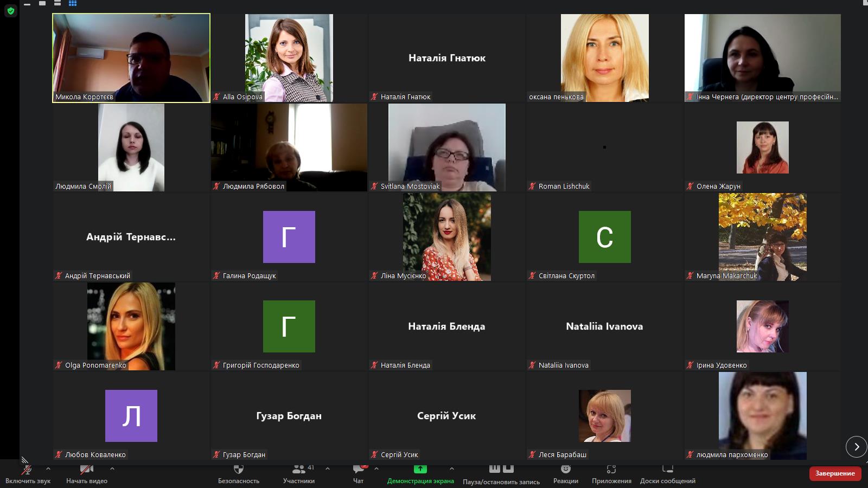The image size is (868, 488).
Task: Click the muted mic icon beside Гузар Богдан
Action: (x=216, y=454)
